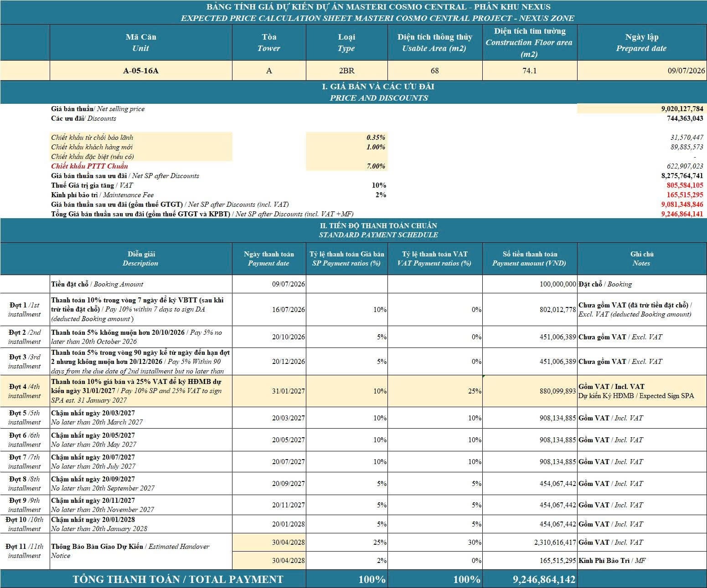This screenshot has width=707, height=588.
Task: Click the payment date 20/12/2026
Action: 289,362
